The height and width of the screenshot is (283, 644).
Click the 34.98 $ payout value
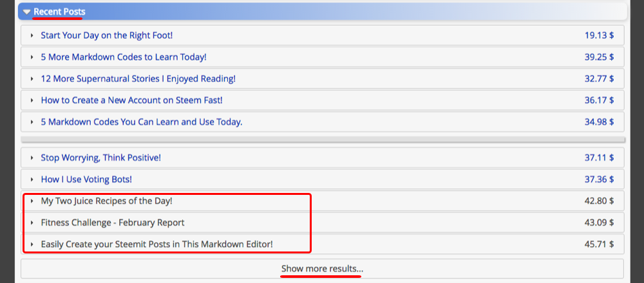tap(599, 122)
